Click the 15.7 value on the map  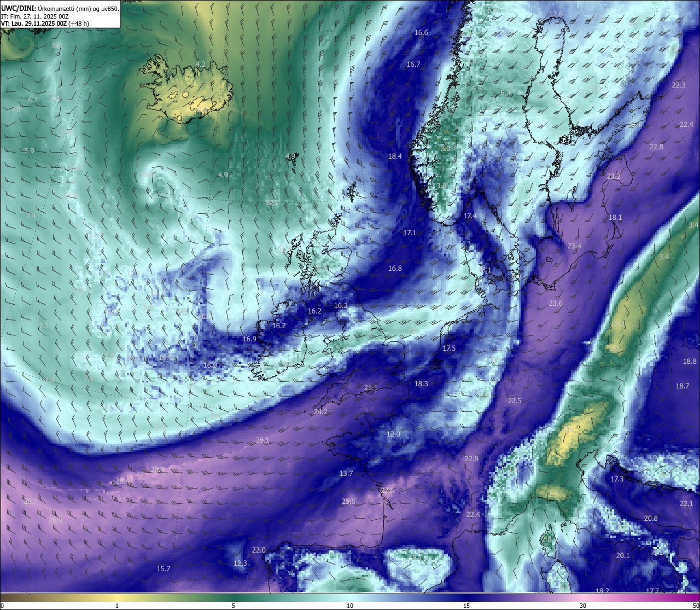pyautogui.click(x=164, y=569)
